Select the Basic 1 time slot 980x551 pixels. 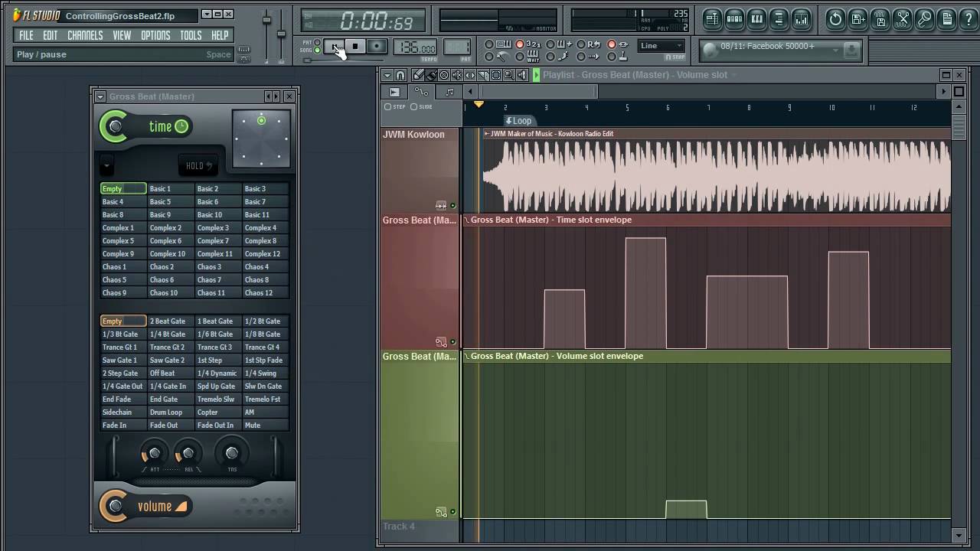pos(171,189)
